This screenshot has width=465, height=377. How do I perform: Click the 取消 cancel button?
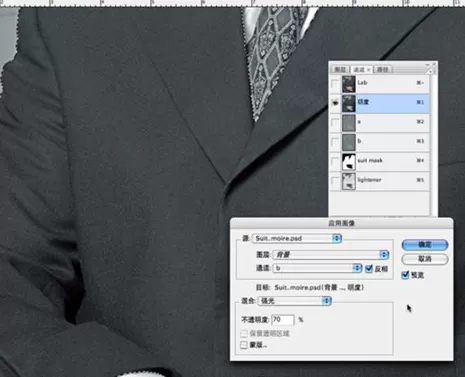click(x=425, y=259)
